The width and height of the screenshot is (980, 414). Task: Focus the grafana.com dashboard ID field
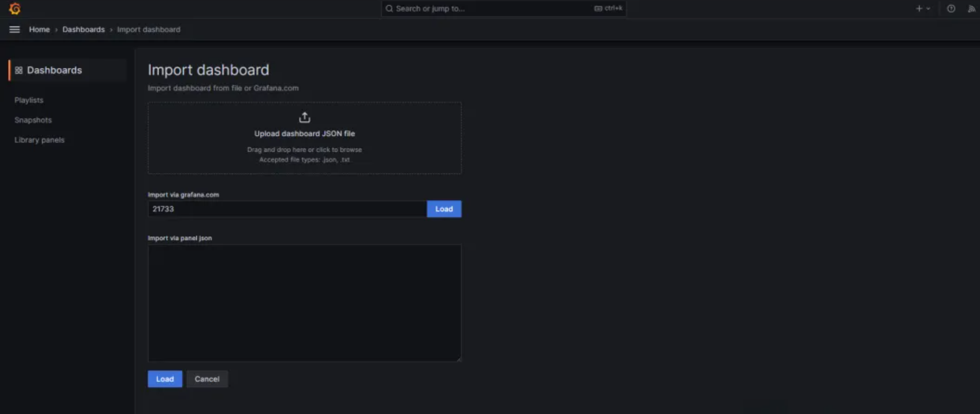(286, 209)
